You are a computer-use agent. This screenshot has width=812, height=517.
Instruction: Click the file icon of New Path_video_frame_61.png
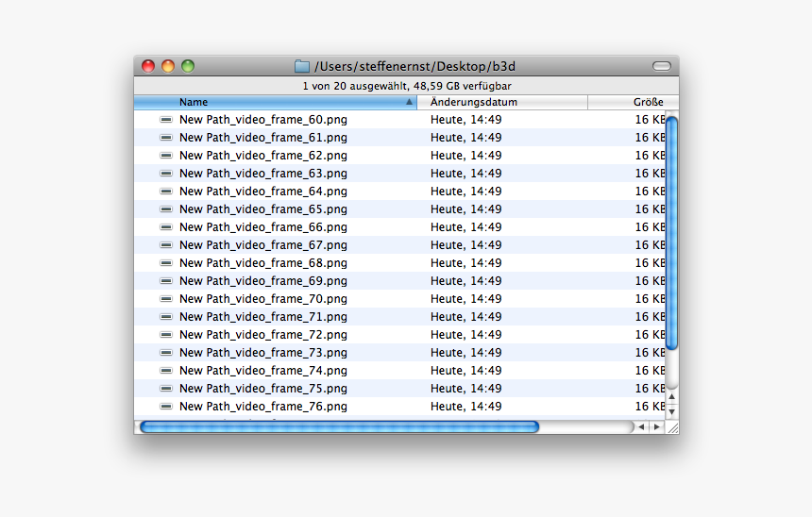(x=166, y=138)
